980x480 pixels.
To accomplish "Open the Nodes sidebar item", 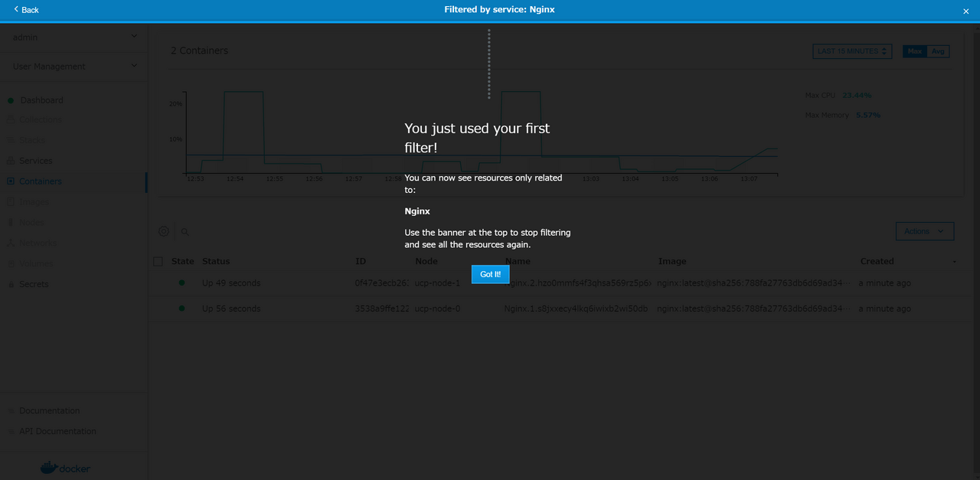I will pos(31,223).
